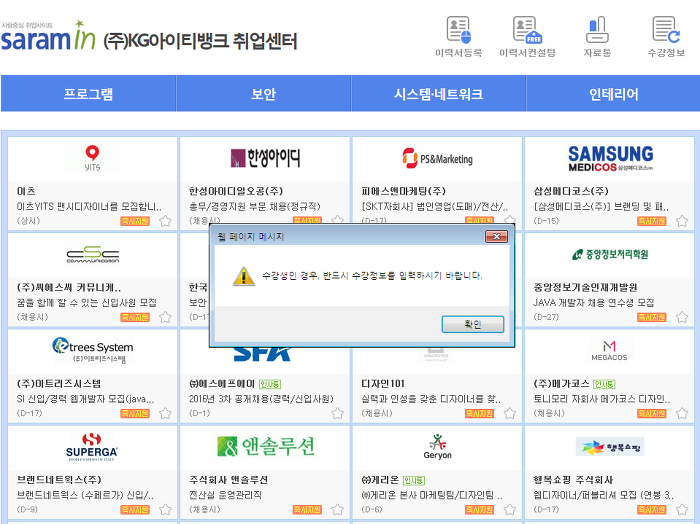
Task: Click the 한성아이디 company logo
Action: point(265,158)
